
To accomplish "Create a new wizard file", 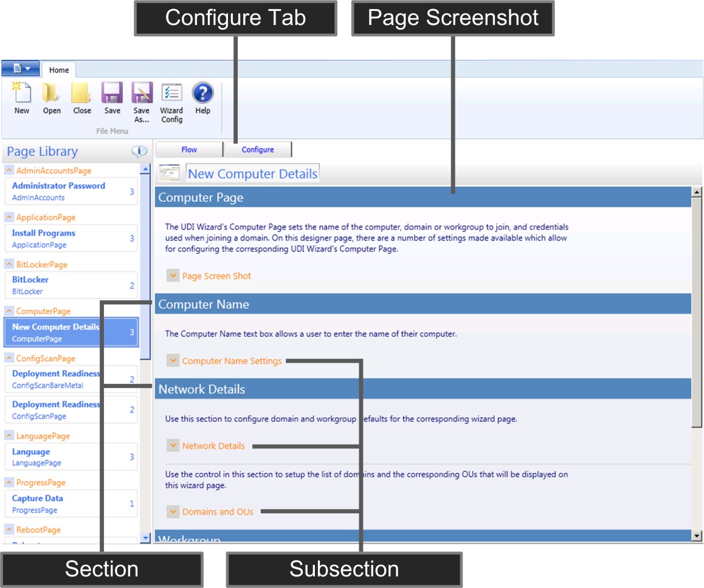I will [21, 100].
